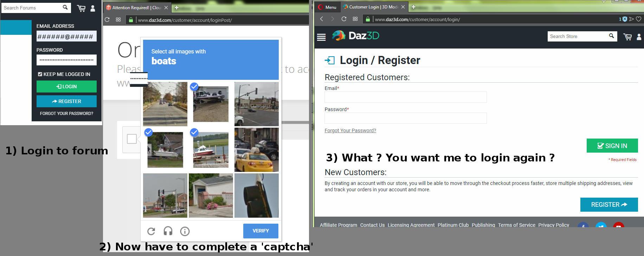
Task: Click the Email Address field in the forum panel
Action: [x=66, y=36]
